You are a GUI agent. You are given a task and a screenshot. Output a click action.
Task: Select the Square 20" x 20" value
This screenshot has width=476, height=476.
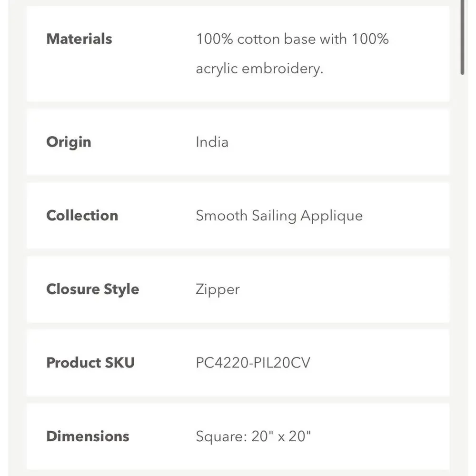(253, 436)
